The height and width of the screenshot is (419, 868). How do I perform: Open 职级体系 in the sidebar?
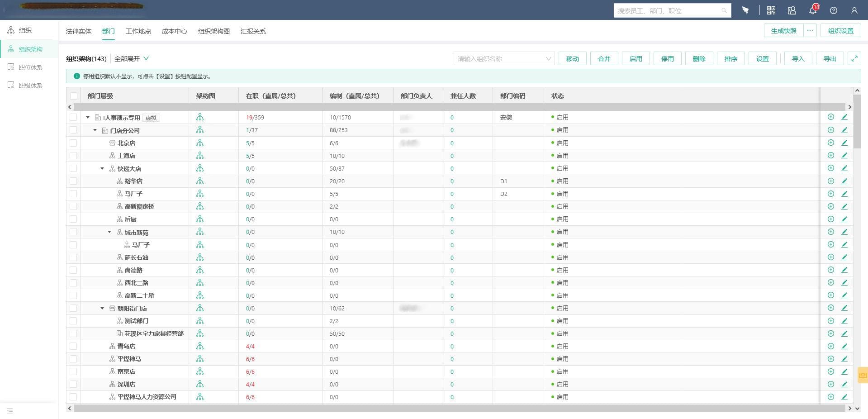[x=30, y=86]
